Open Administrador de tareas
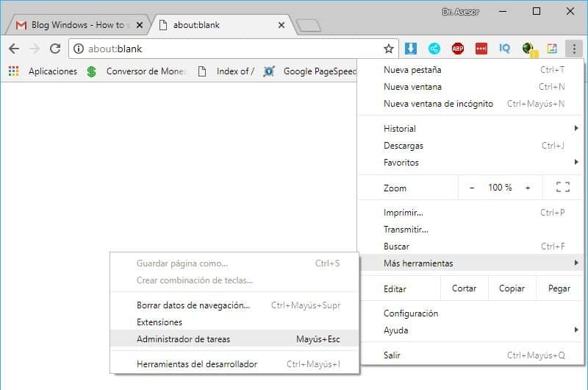 coord(234,339)
